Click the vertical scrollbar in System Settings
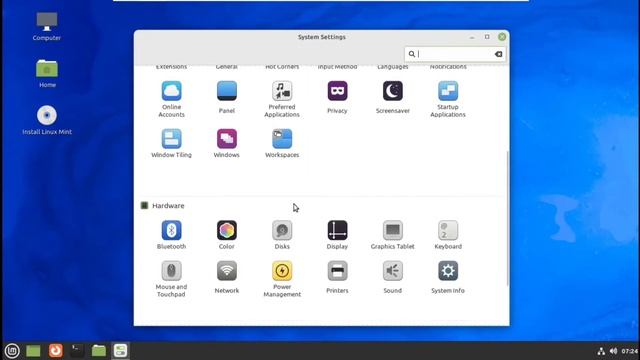640x360 pixels. (507, 218)
